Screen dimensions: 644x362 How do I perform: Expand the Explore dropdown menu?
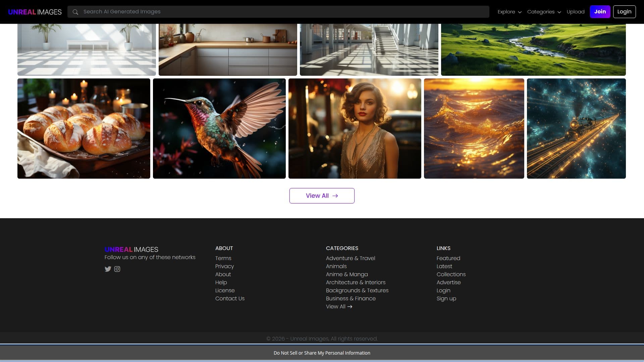click(509, 12)
